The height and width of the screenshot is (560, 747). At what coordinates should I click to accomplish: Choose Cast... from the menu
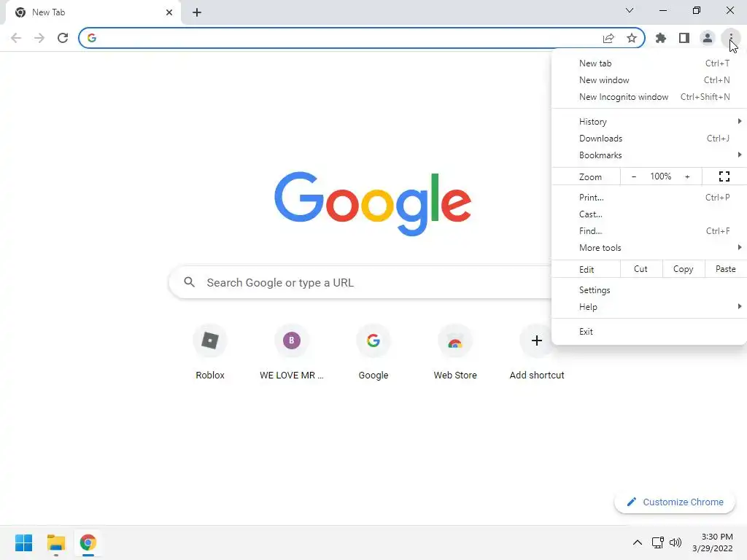click(649, 214)
